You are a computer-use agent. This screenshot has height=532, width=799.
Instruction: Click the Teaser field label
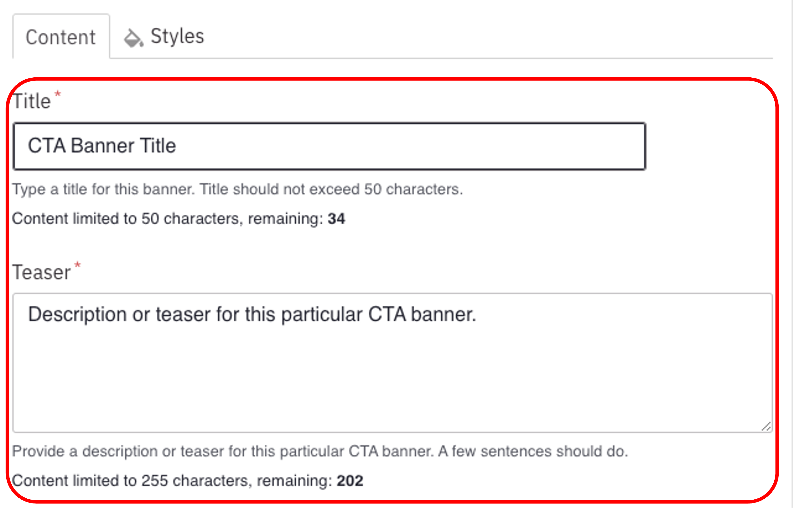pos(41,273)
